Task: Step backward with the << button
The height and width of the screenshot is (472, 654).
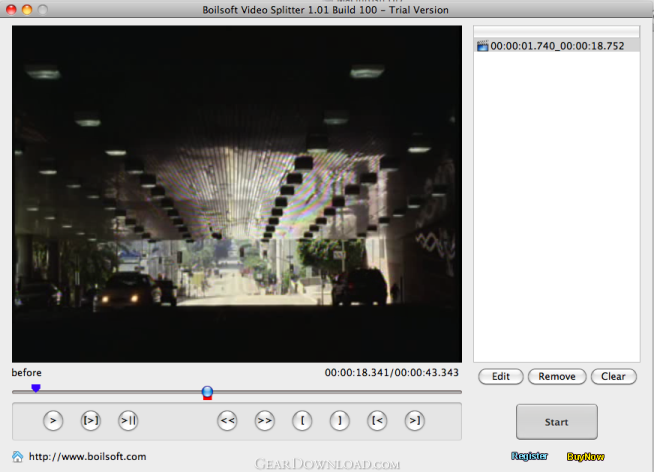Action: (x=227, y=420)
